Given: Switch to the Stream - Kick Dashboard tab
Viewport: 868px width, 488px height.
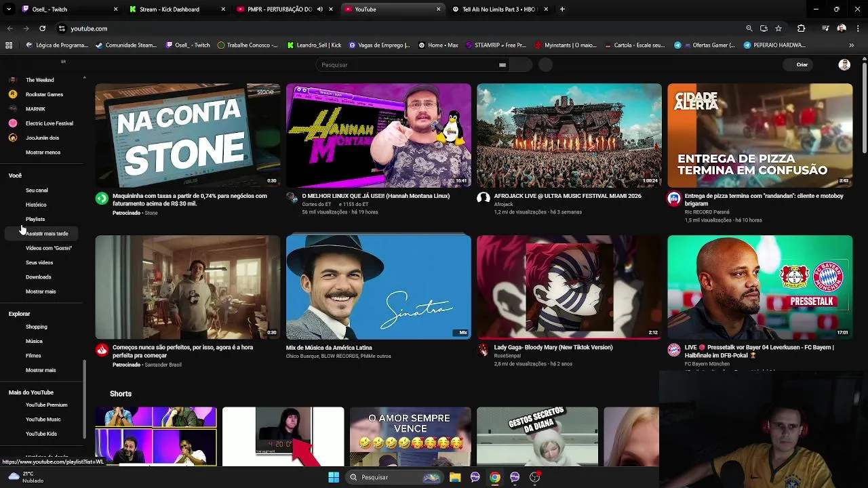Looking at the screenshot, I should click(176, 9).
